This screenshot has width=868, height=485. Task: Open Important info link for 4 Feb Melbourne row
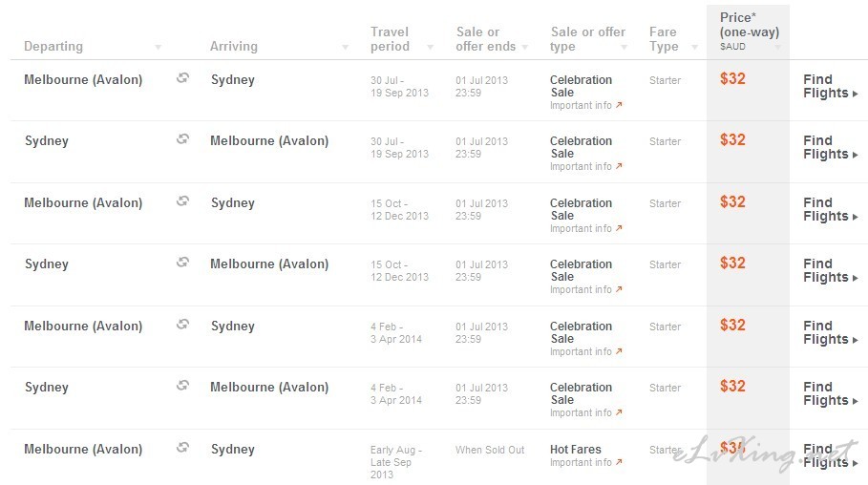click(585, 351)
